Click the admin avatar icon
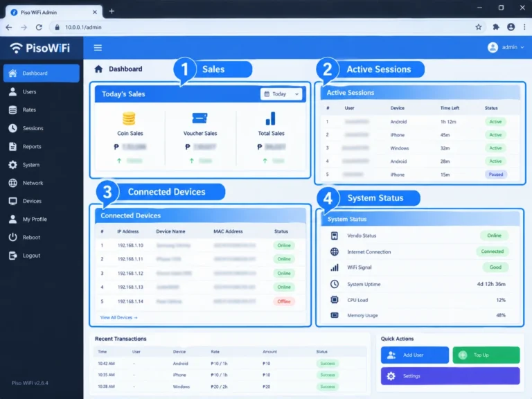This screenshot has height=399, width=532. 493,48
